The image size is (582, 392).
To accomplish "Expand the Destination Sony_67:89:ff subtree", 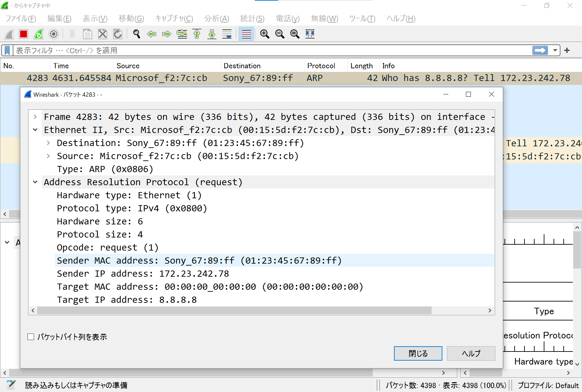I will [48, 143].
